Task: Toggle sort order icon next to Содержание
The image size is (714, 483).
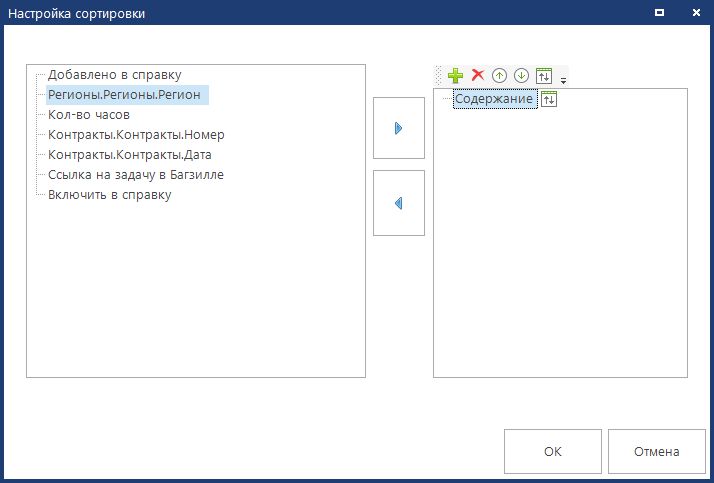Action: tap(548, 99)
